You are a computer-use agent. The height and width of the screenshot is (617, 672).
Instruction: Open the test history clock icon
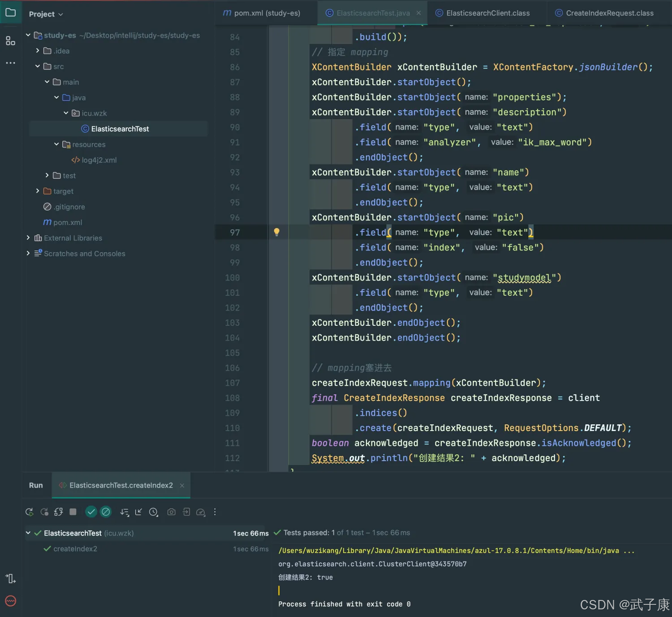pyautogui.click(x=154, y=512)
